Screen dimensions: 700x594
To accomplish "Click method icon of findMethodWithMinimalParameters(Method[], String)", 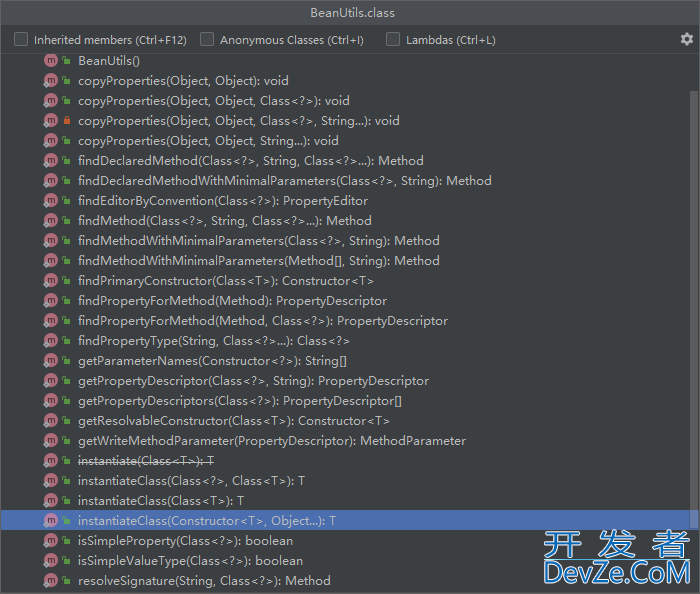I will pos(51,260).
